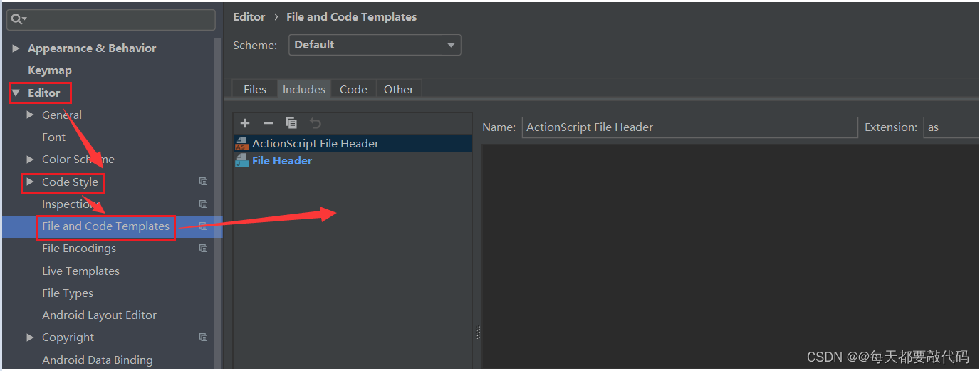
Task: Click project-level icon beside Inspections
Action: [204, 204]
